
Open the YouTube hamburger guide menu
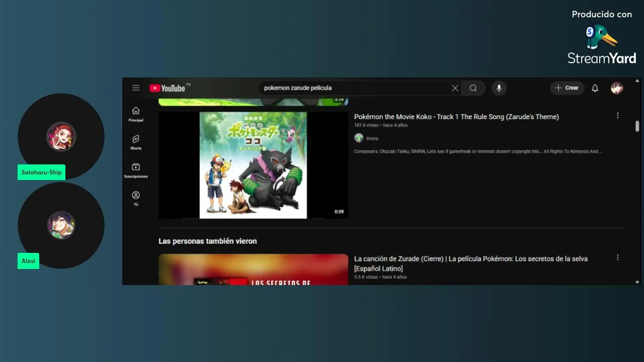click(136, 88)
